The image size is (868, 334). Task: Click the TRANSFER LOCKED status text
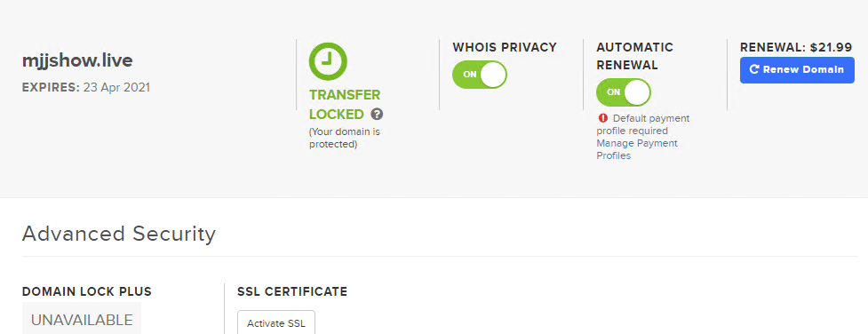pyautogui.click(x=337, y=105)
